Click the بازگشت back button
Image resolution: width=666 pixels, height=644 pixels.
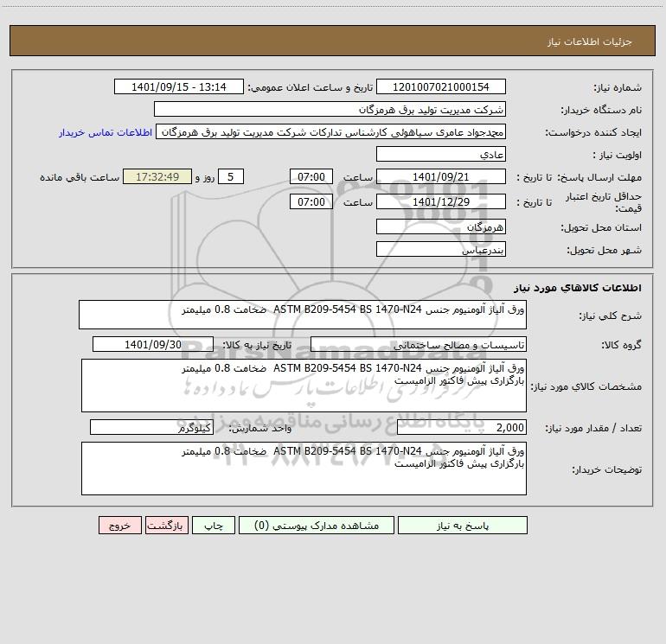[x=166, y=525]
